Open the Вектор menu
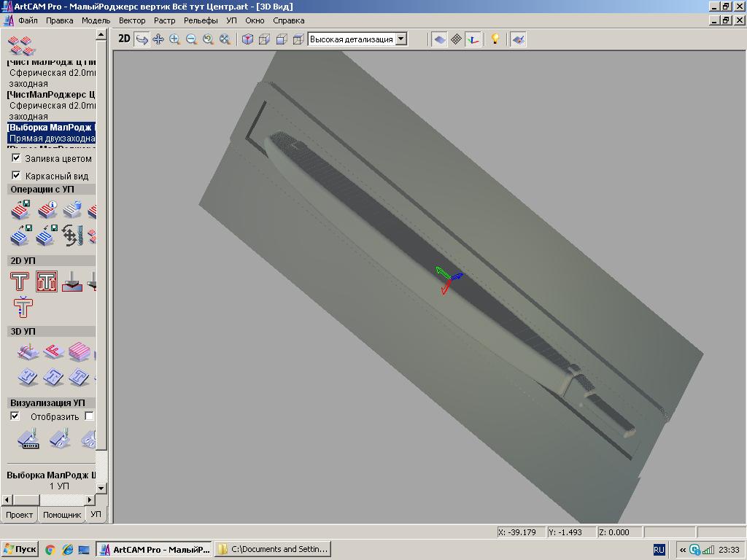 coord(132,20)
